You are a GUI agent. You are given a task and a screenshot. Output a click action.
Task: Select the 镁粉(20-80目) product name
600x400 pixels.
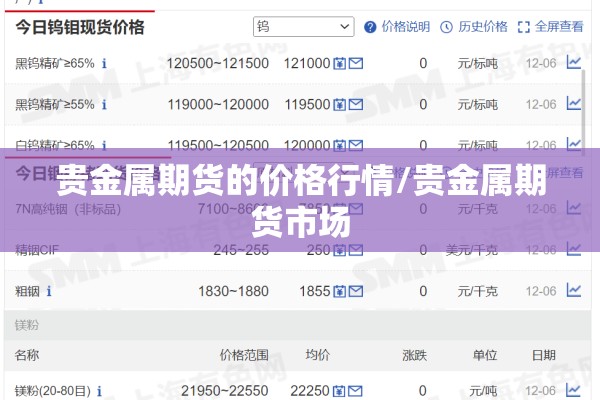(53, 391)
